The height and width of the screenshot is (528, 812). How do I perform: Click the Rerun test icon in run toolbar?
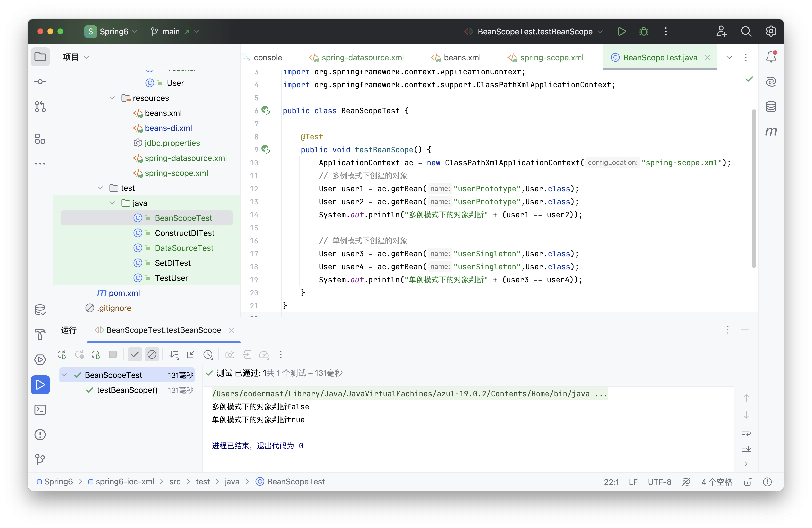(62, 355)
